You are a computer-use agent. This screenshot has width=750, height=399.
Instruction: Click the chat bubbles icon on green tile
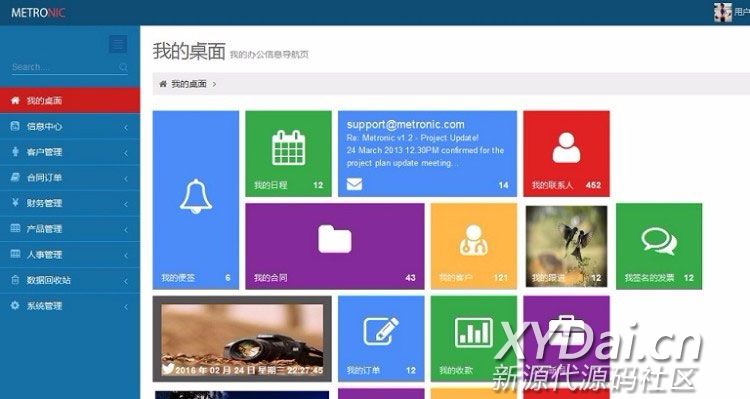[x=659, y=241]
